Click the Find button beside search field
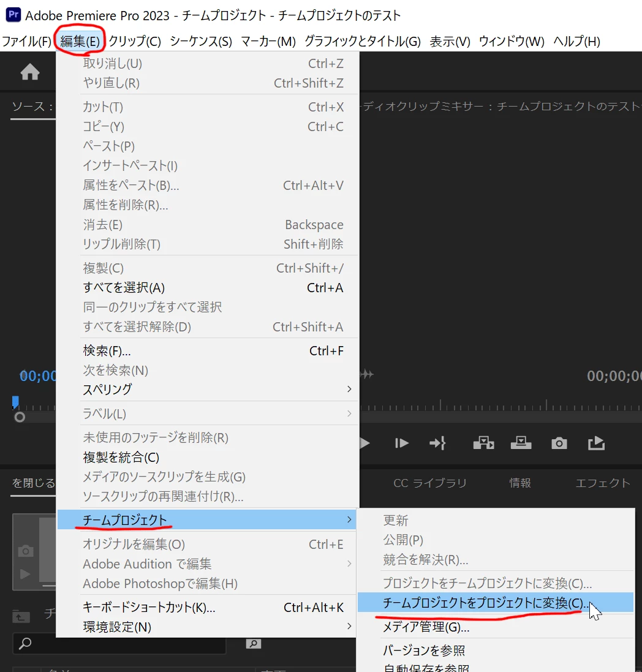 [253, 643]
